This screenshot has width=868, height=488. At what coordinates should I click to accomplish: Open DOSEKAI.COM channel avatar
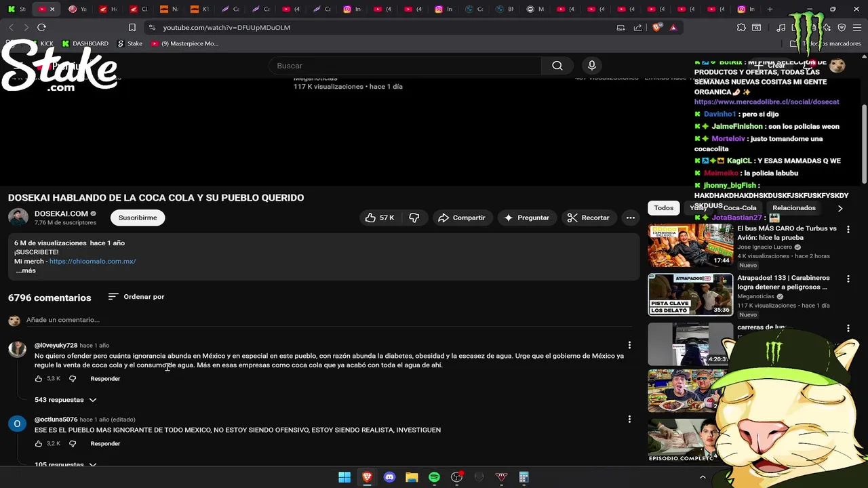coord(18,218)
